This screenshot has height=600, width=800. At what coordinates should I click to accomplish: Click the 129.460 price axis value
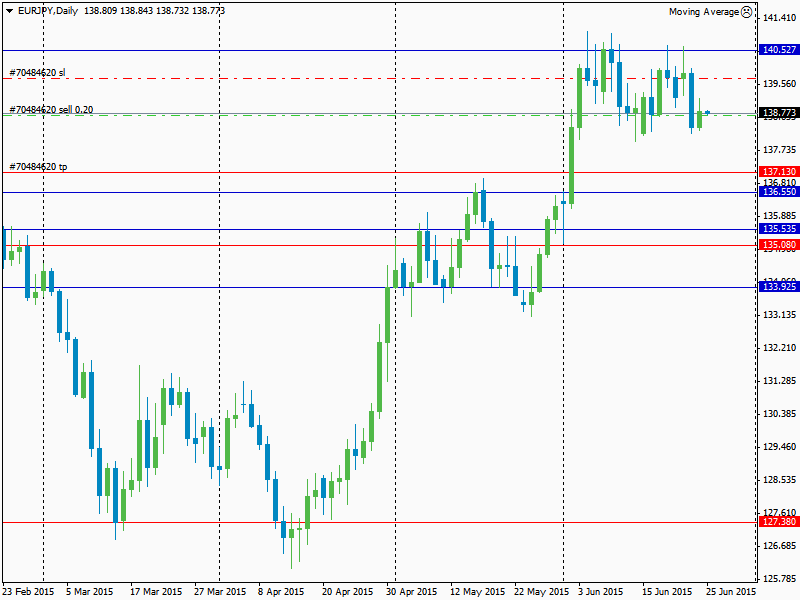[779, 447]
